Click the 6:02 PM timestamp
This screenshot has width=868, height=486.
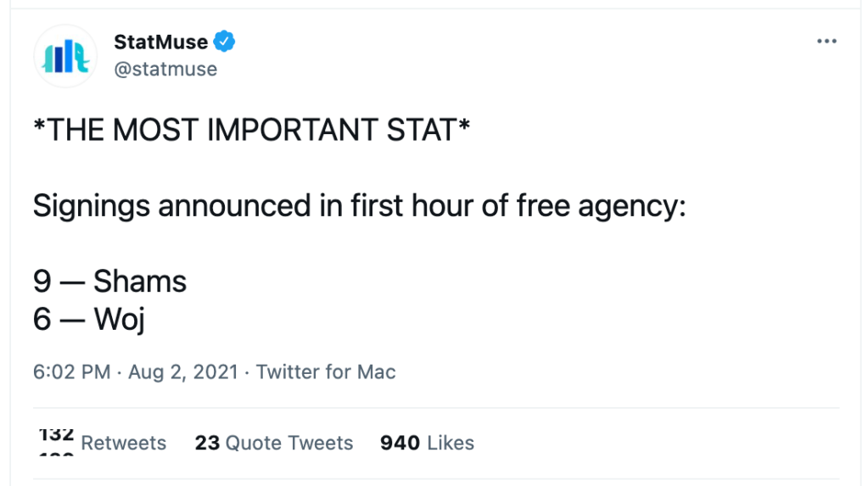71,371
